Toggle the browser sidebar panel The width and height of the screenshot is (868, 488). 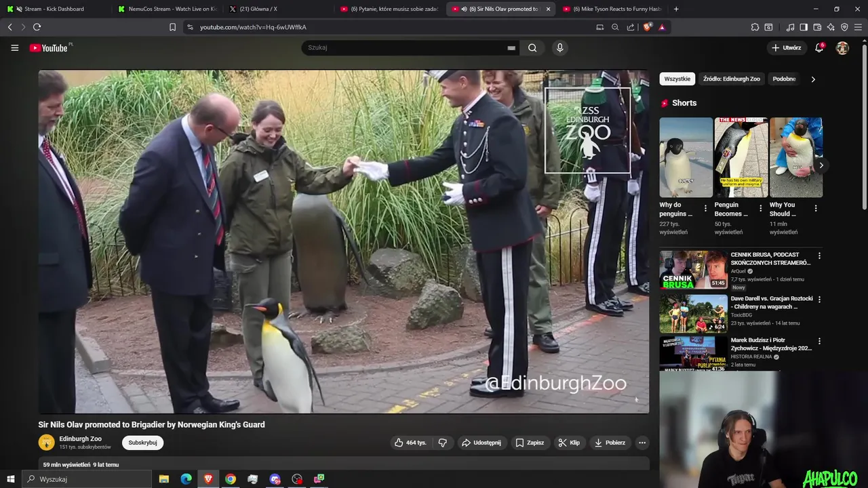pos(804,27)
